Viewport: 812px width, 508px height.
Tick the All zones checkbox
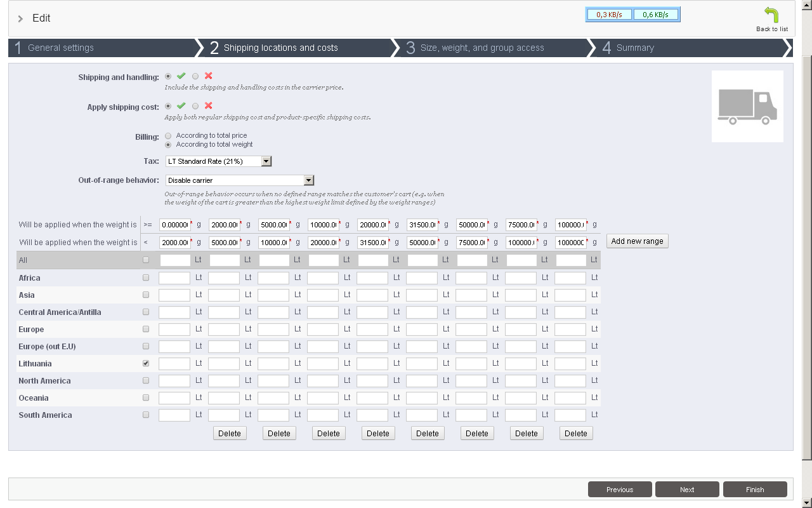point(146,260)
